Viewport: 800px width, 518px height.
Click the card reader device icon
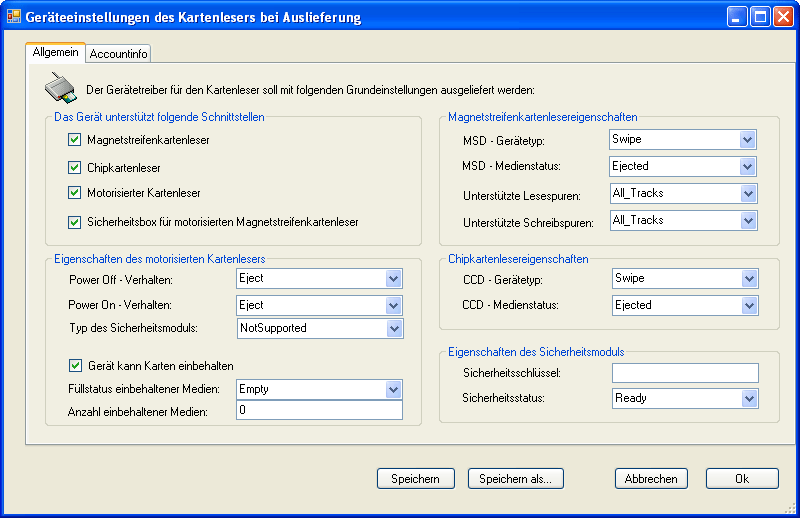click(x=61, y=87)
